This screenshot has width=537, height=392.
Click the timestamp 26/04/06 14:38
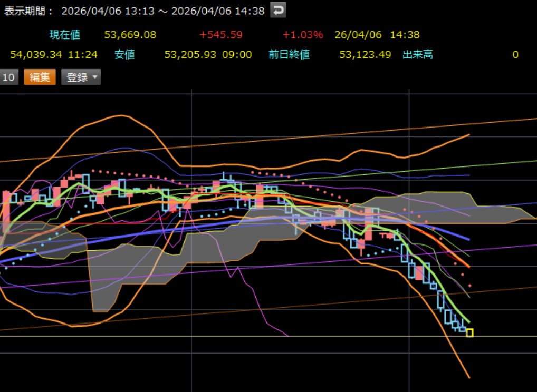tap(377, 35)
